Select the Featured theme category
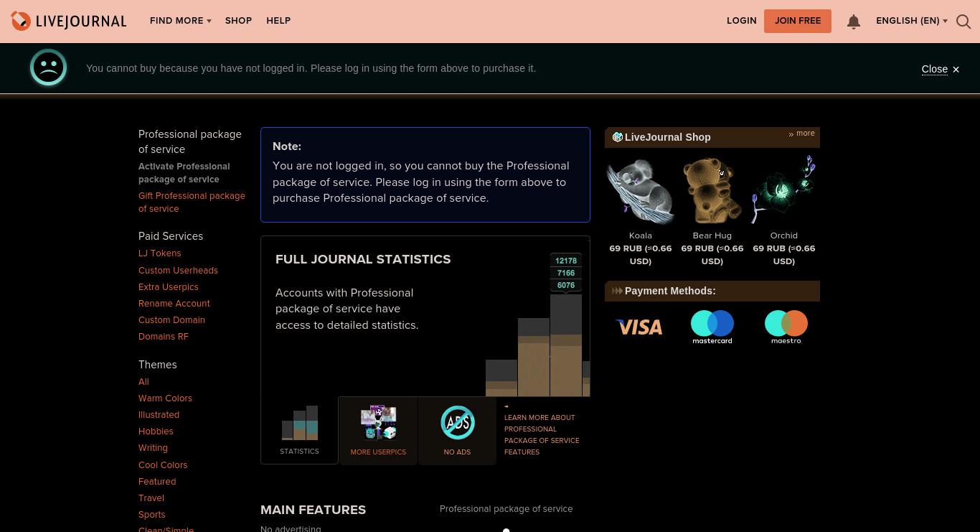 157,482
